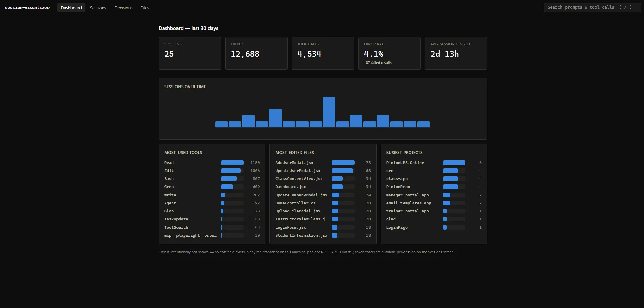The image size is (644, 308).
Task: Select the Events card showing 12,688
Action: 256,53
